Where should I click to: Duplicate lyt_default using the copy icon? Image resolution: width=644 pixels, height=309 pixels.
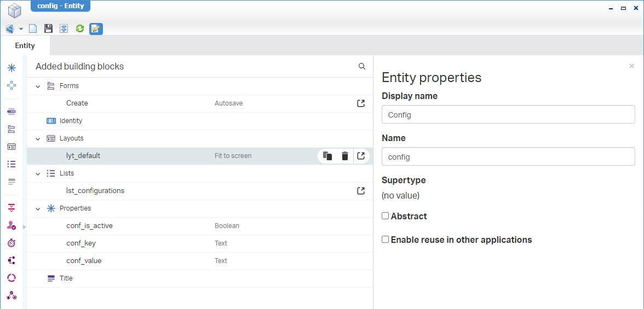[327, 156]
